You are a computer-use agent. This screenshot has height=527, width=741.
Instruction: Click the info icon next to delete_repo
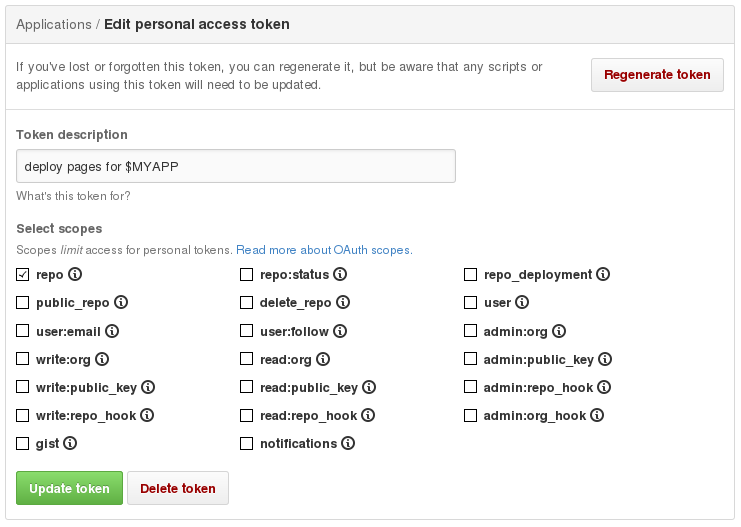[x=343, y=302]
